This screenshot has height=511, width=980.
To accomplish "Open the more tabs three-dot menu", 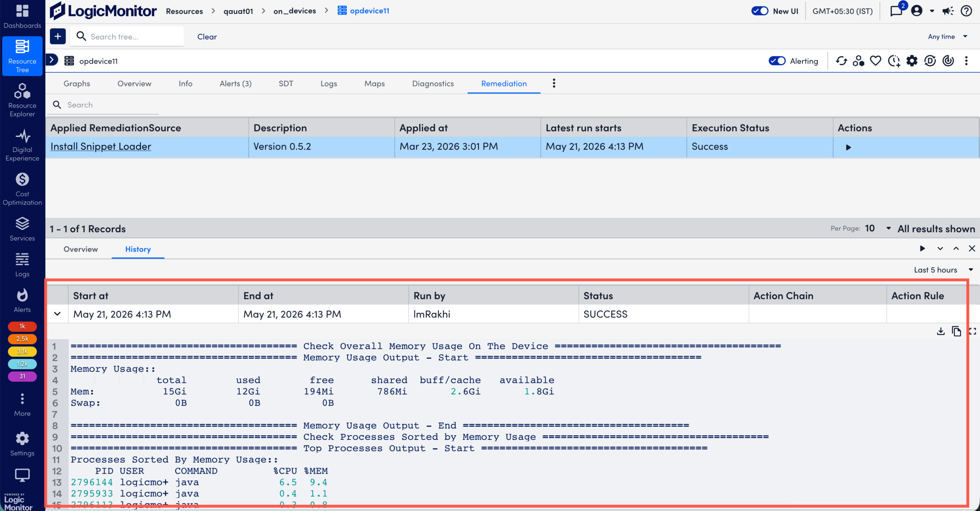I will (554, 83).
